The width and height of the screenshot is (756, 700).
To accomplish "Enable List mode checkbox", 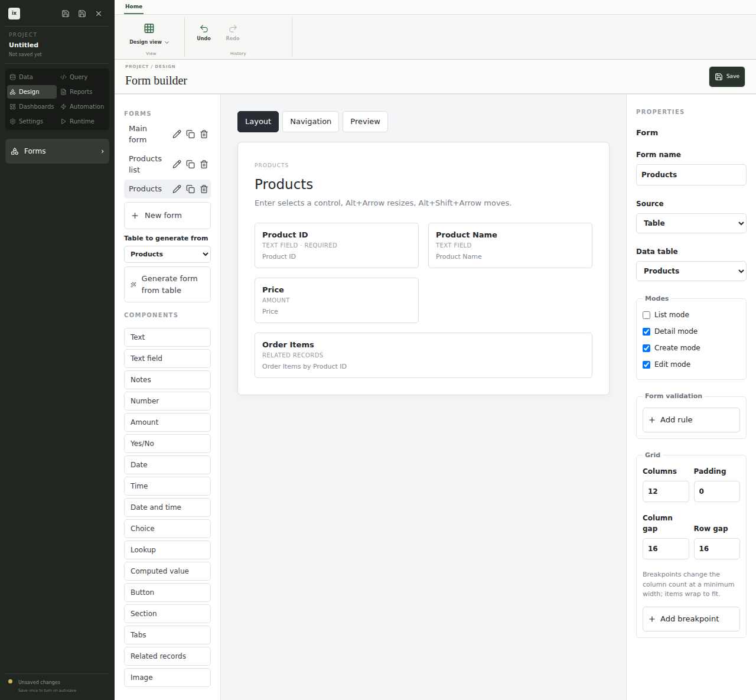I will click(x=646, y=315).
